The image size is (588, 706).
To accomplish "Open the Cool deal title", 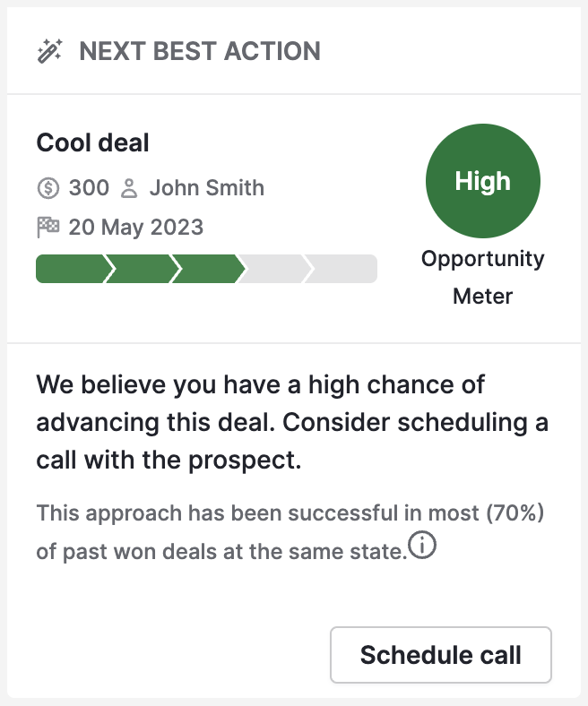I will click(92, 142).
